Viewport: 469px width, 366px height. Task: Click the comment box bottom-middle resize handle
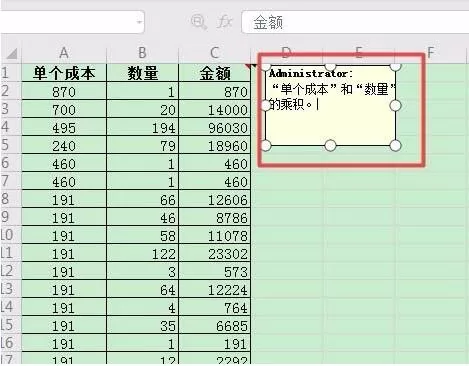click(x=330, y=145)
